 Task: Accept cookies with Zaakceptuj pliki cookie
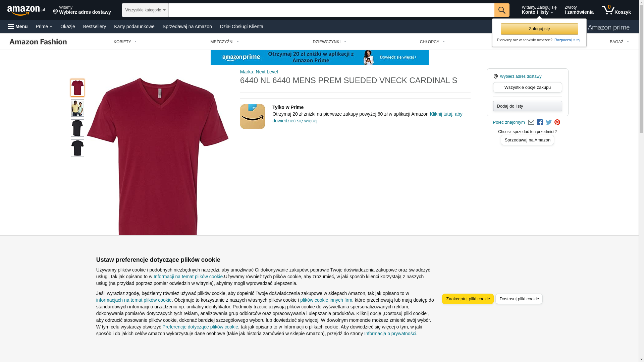(468, 299)
